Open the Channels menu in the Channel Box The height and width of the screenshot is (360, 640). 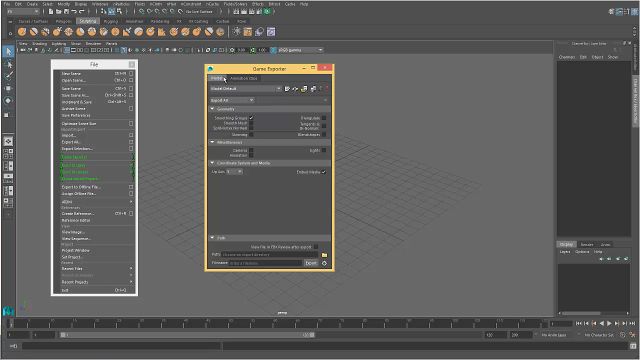point(567,57)
